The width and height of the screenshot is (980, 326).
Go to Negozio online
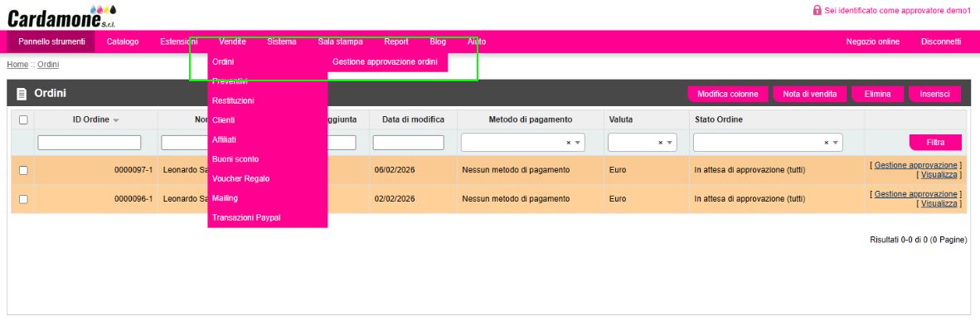coord(872,42)
